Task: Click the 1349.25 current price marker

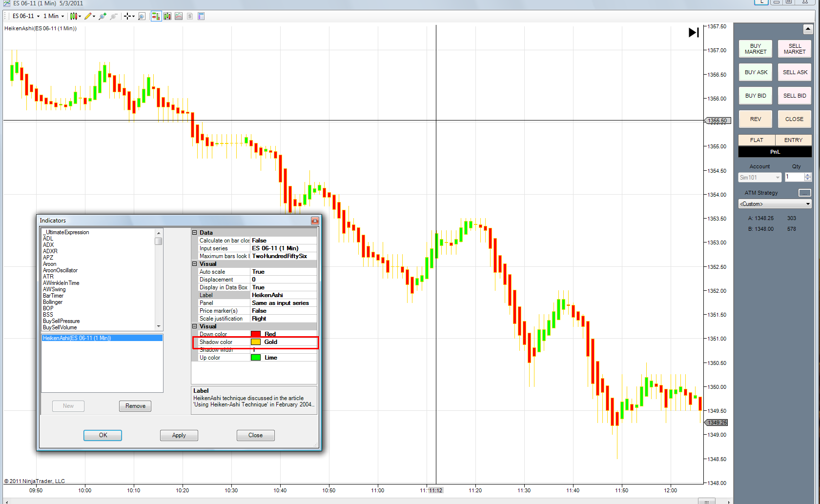Action: click(716, 423)
